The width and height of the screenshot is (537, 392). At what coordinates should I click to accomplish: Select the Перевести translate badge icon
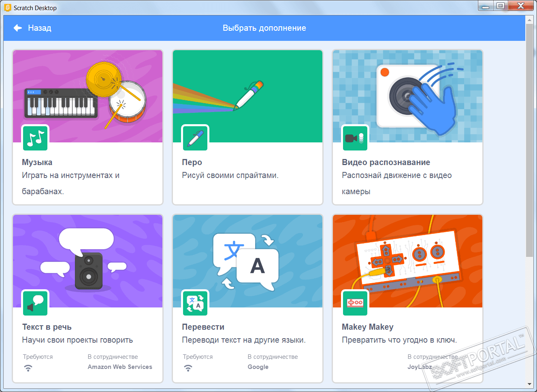195,303
